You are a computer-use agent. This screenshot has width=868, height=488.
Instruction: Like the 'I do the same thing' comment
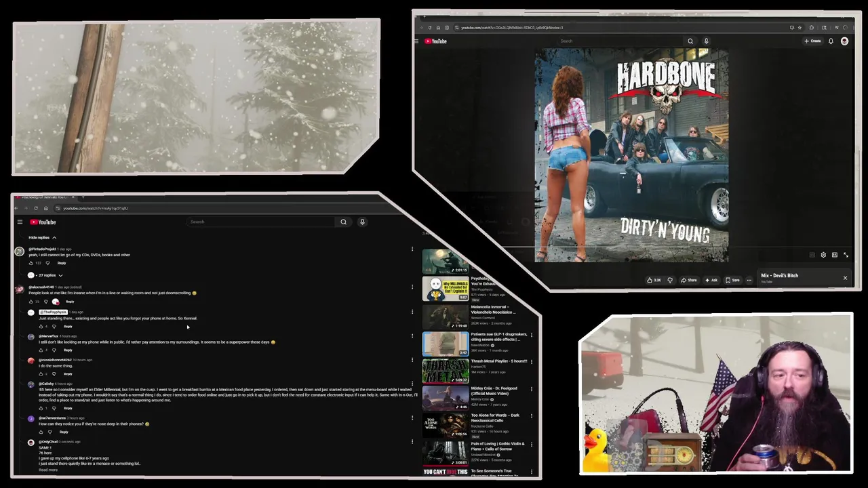41,374
